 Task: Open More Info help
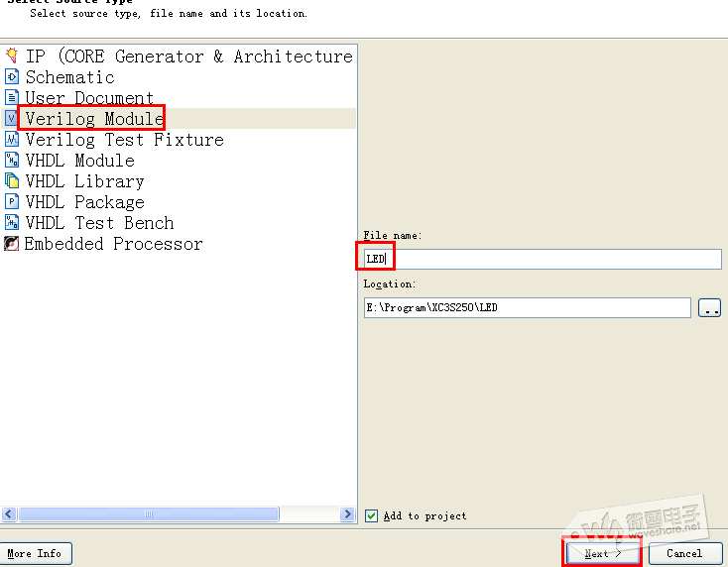(35, 553)
